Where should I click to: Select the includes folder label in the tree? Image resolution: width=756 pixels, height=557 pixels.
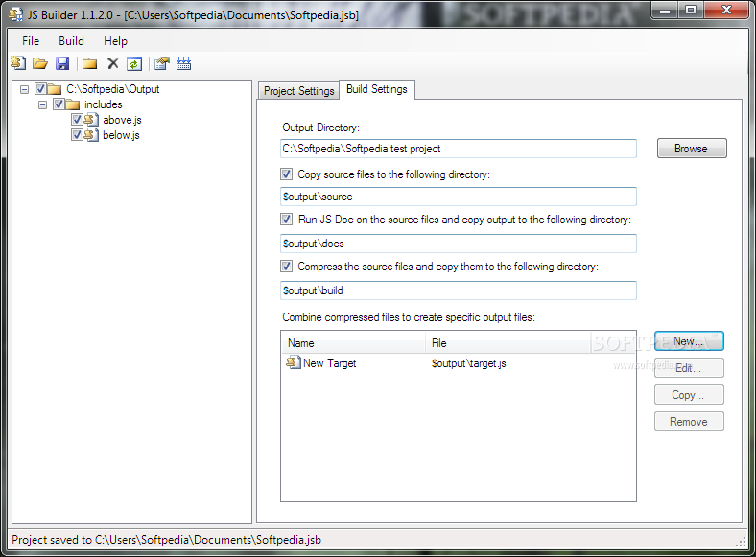coord(104,104)
